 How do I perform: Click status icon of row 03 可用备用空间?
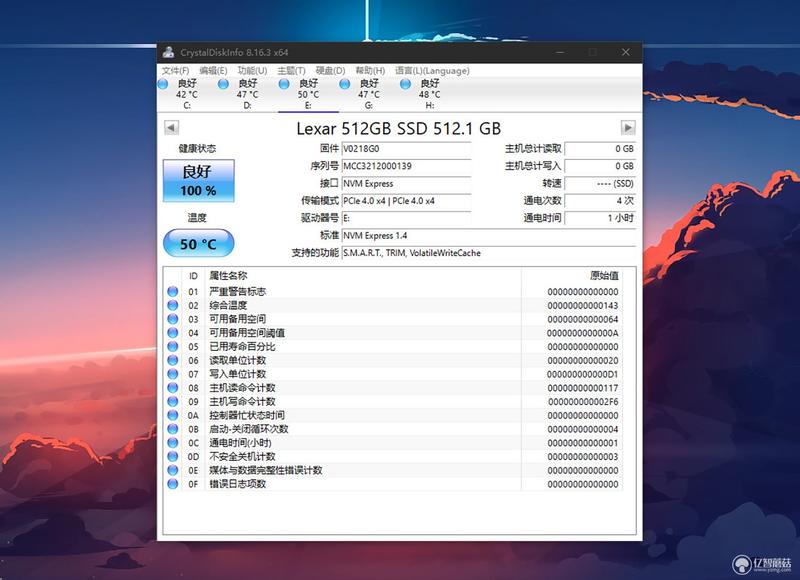coord(172,319)
